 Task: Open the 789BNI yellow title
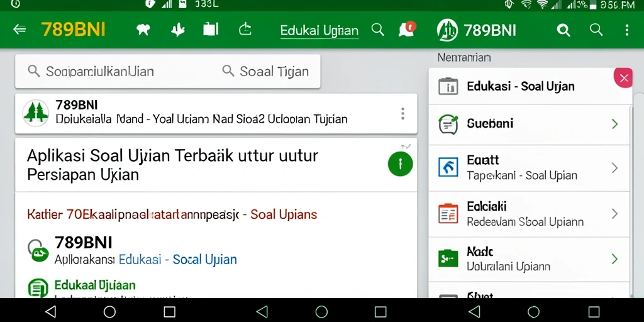[x=73, y=30]
